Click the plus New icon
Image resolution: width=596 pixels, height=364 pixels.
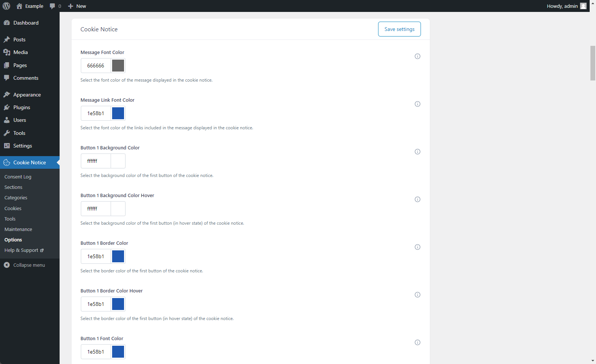pyautogui.click(x=70, y=6)
